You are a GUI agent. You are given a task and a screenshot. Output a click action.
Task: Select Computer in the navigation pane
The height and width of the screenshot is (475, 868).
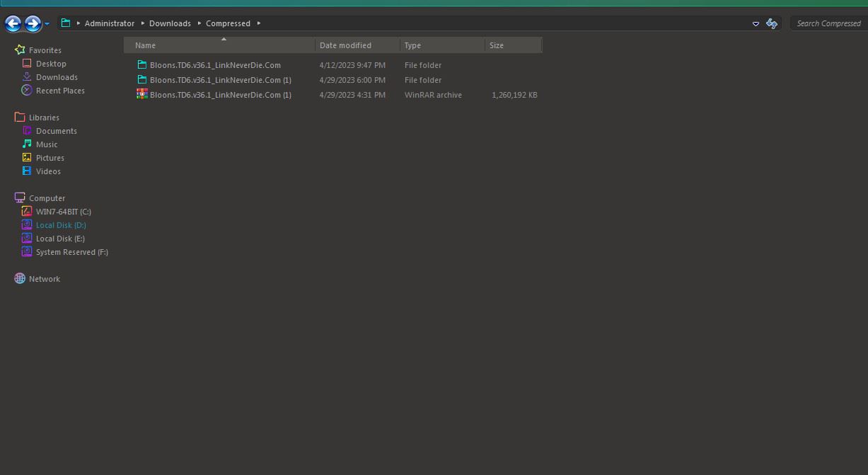pyautogui.click(x=47, y=198)
